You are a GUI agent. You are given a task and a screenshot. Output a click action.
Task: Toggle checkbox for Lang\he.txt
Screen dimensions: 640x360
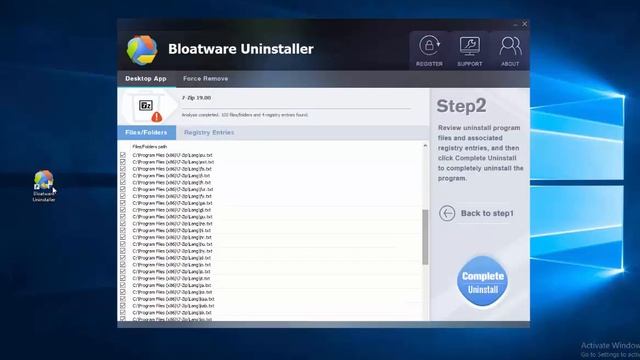click(123, 224)
